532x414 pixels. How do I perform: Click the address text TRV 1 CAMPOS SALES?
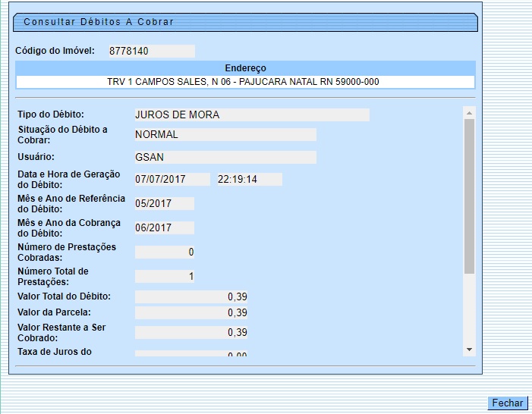244,82
